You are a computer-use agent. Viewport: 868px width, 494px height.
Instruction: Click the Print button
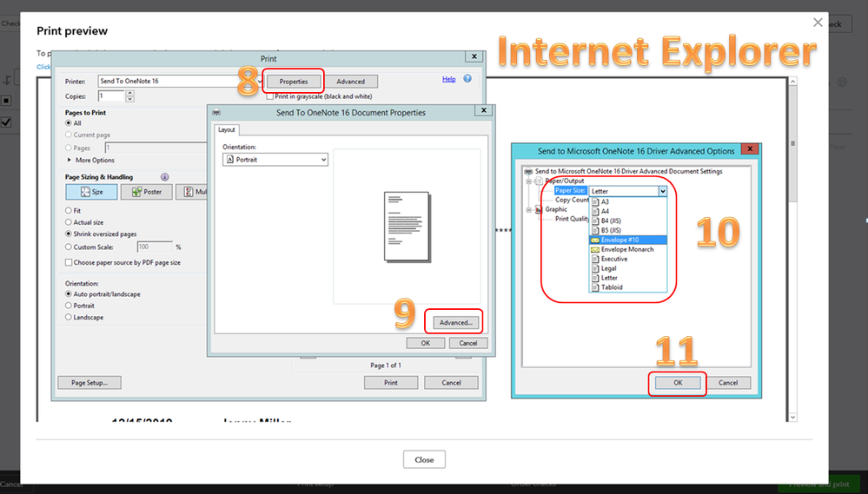[x=391, y=382]
